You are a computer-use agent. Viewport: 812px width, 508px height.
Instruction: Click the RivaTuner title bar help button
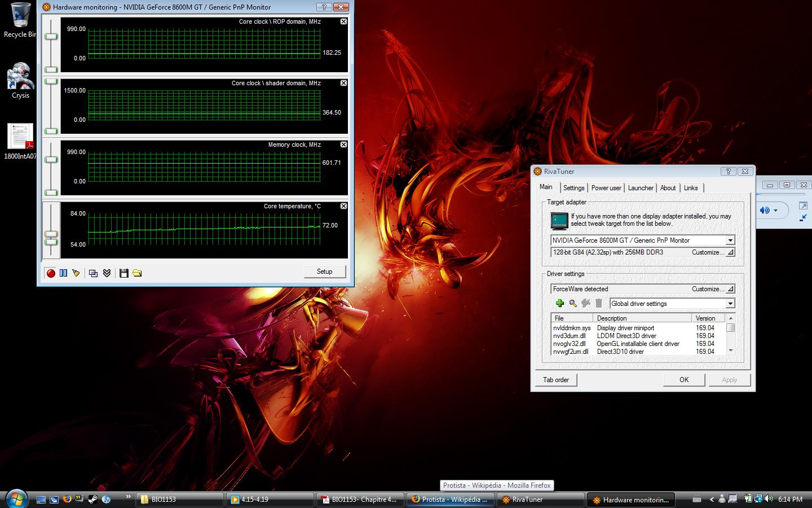pyautogui.click(x=728, y=172)
